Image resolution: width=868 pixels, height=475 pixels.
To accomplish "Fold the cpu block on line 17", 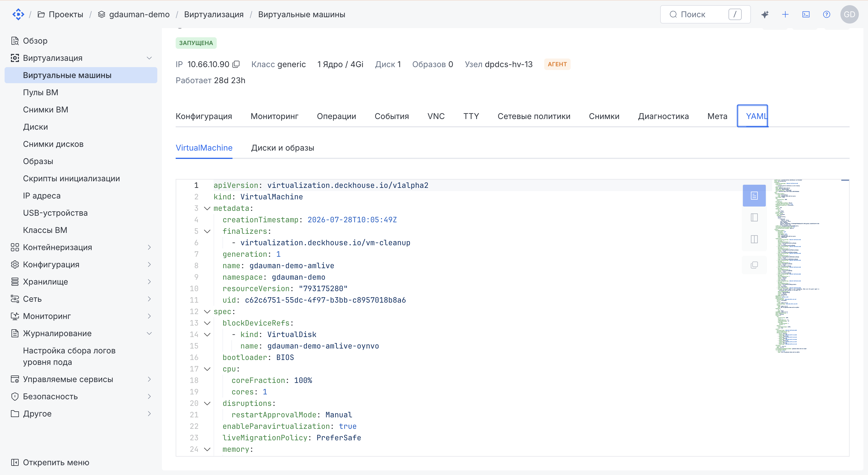I will [x=207, y=369].
